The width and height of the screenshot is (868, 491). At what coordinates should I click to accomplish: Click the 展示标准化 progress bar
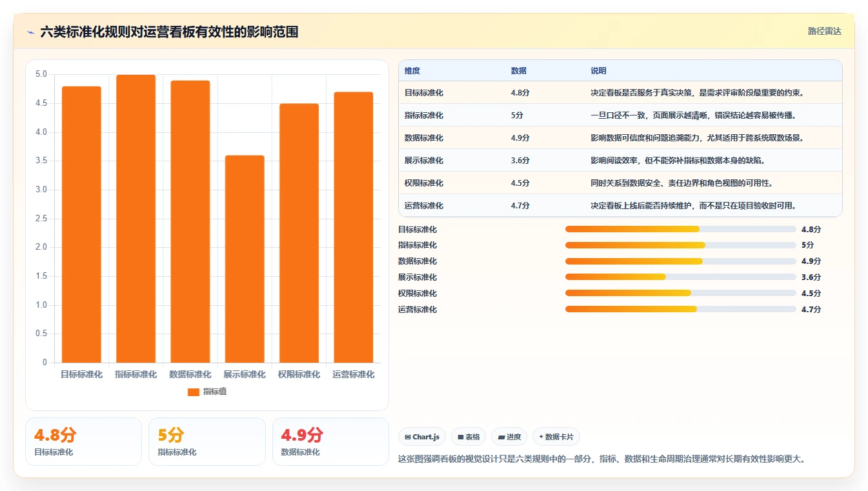coord(681,277)
